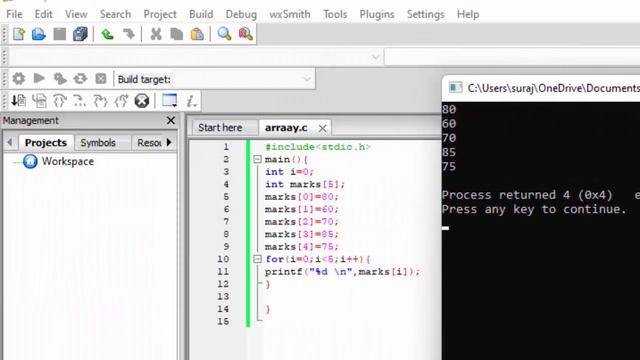Screen dimensions: 640x360
Task: Show next Management tabs arrow
Action: click(169, 142)
